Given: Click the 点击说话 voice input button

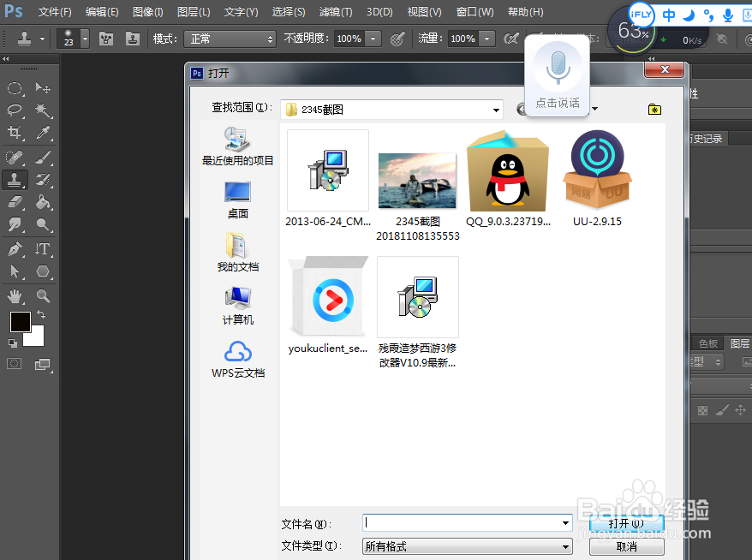Looking at the screenshot, I should [557, 75].
